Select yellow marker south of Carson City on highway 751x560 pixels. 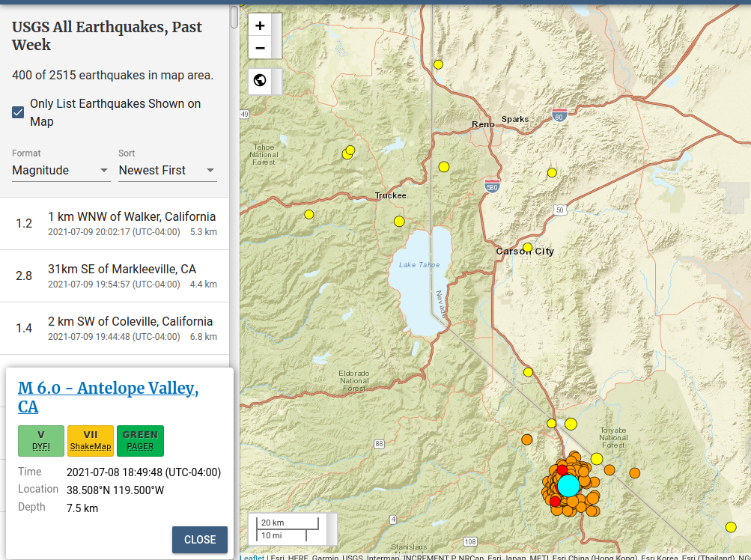click(x=529, y=372)
